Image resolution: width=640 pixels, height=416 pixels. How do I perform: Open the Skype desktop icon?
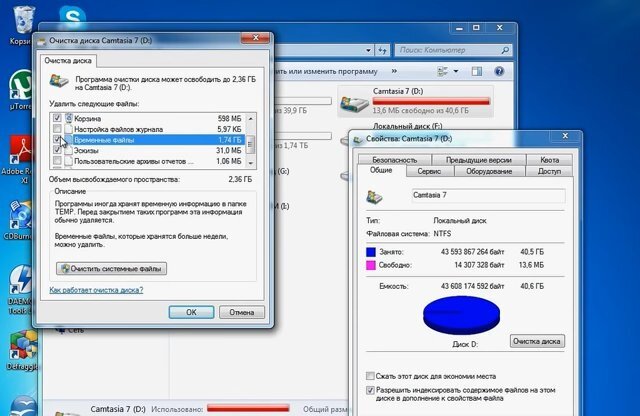(x=73, y=16)
